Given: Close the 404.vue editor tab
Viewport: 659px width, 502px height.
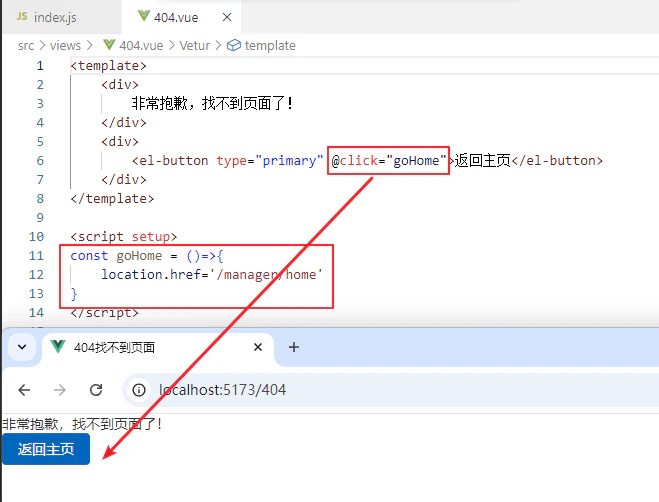Looking at the screenshot, I should (x=227, y=17).
